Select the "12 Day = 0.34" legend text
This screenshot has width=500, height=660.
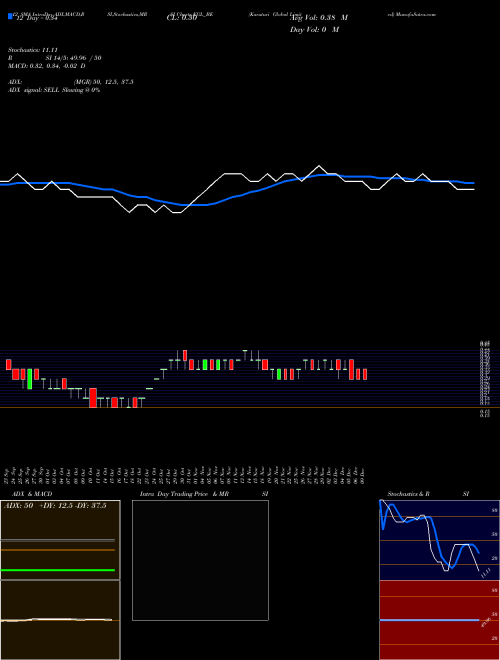pos(37,18)
